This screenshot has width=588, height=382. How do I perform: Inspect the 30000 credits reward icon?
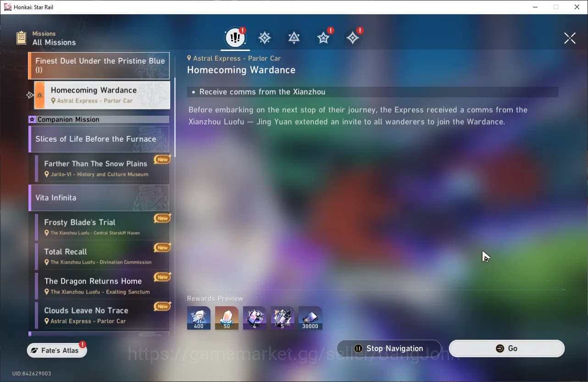[311, 318]
